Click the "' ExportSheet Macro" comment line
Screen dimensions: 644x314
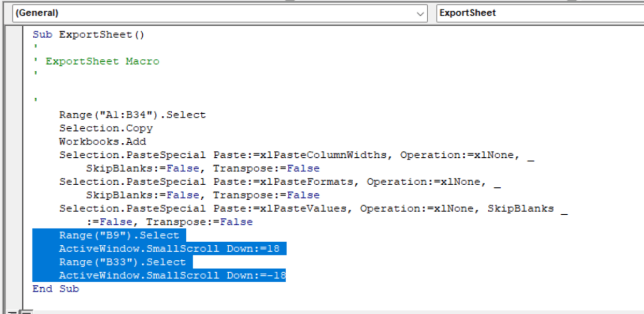(96, 61)
